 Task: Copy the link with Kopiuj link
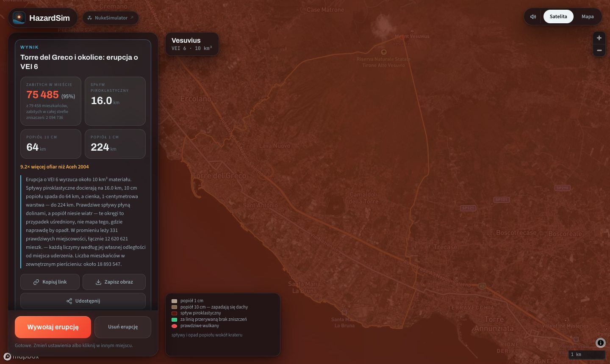50,282
